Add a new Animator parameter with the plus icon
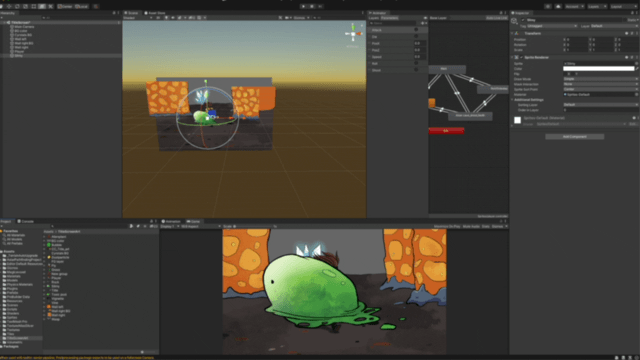Screen dimensions: 640x360 [x=423, y=23]
